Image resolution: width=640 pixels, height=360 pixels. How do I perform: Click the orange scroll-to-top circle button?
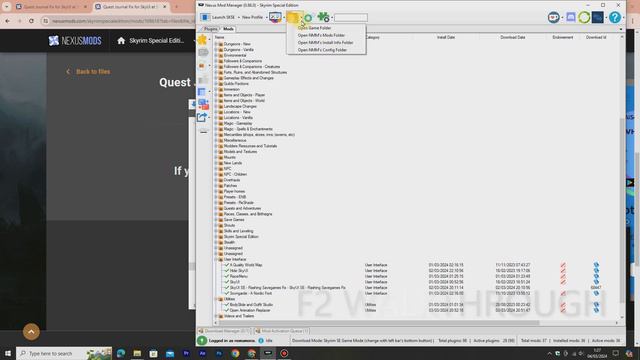(x=31, y=331)
